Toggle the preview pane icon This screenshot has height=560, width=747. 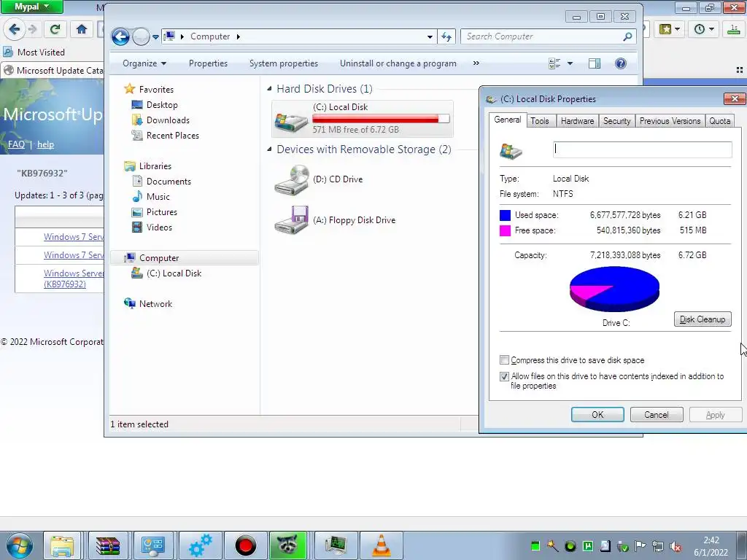pyautogui.click(x=595, y=63)
